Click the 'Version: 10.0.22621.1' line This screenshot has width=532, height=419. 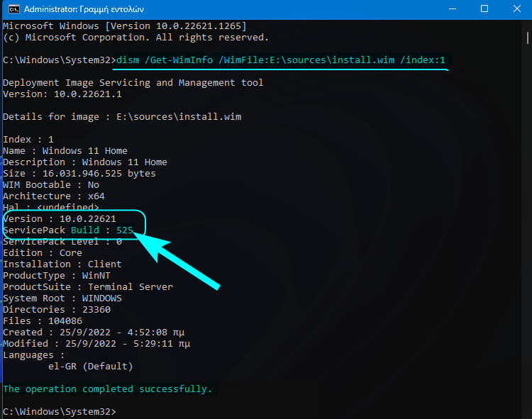(62, 94)
